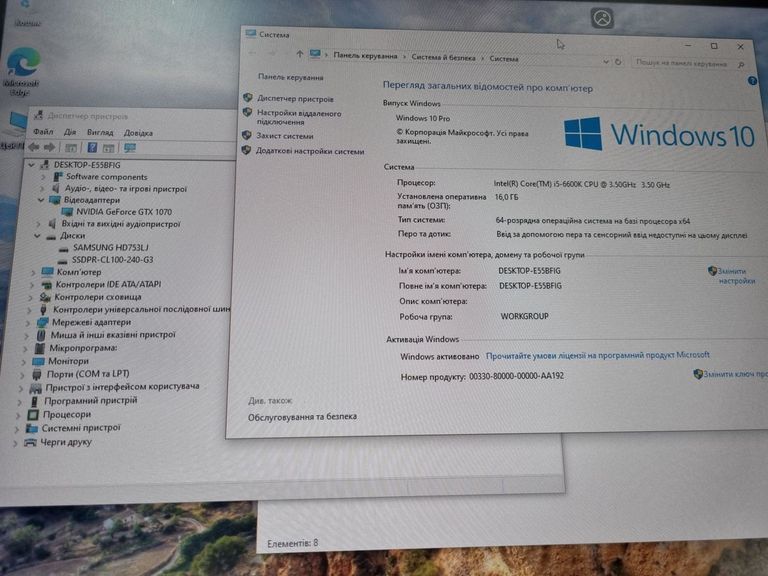Click the shield icon beside Диспетчер пристроїв link
The height and width of the screenshot is (576, 768).
pos(248,98)
